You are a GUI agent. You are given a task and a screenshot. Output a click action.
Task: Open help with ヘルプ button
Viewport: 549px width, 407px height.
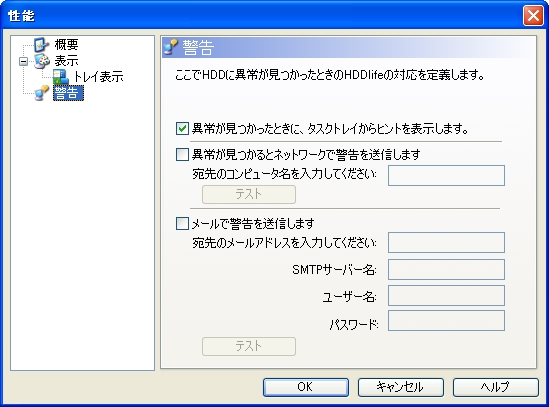[495, 387]
